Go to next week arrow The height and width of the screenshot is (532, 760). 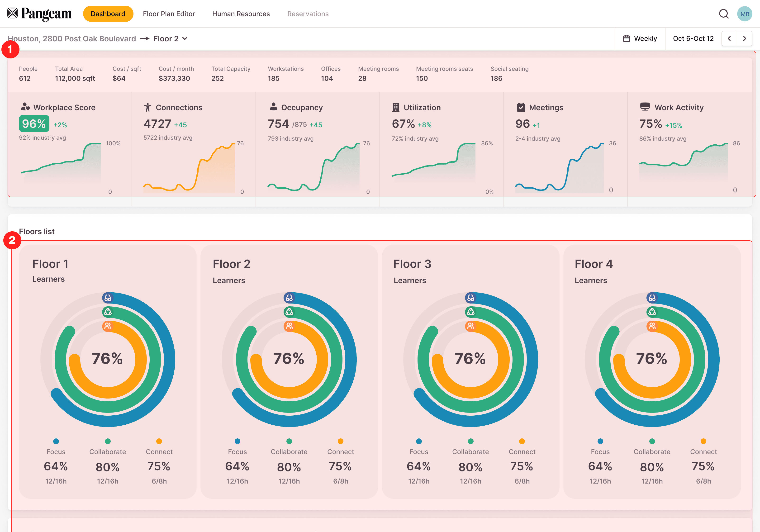point(745,39)
